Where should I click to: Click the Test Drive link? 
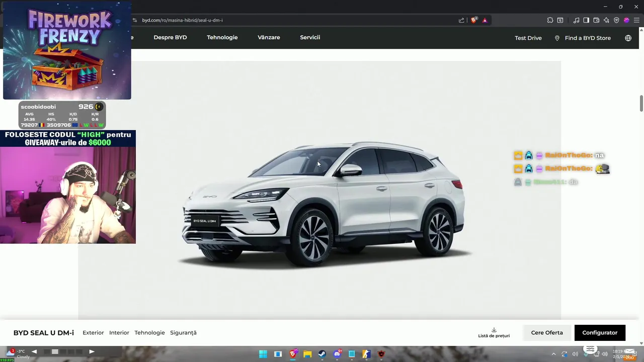click(528, 38)
